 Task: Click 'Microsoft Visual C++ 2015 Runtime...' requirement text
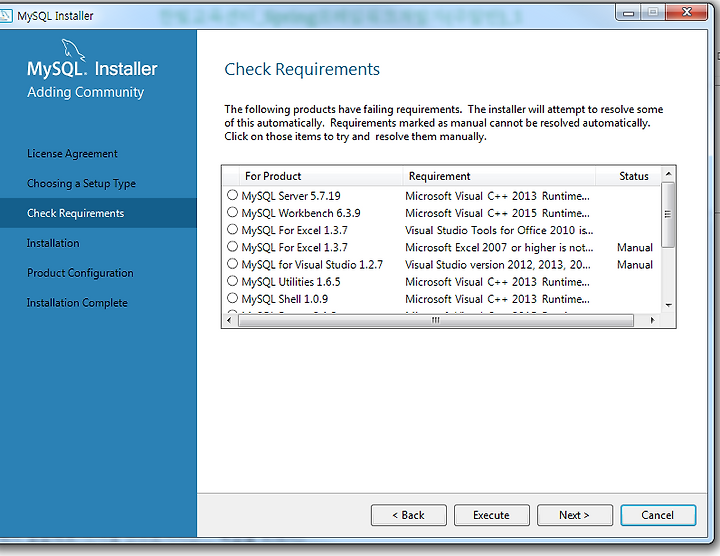click(x=497, y=213)
